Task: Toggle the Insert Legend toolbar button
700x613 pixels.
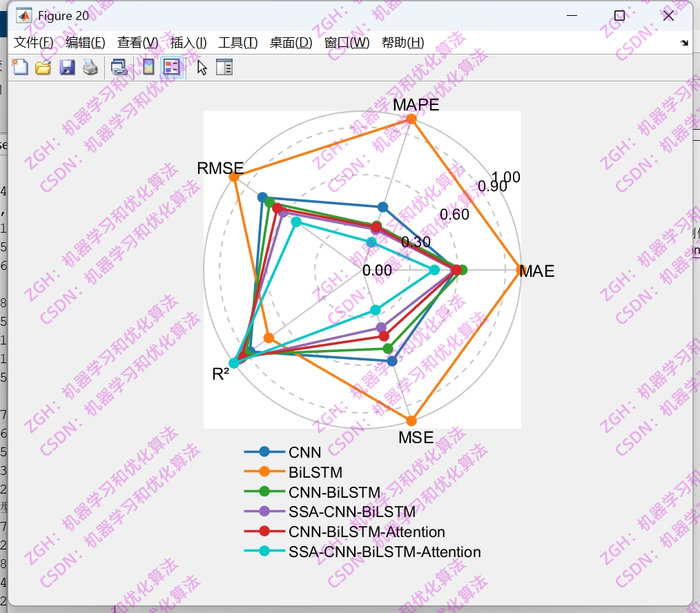Action: pyautogui.click(x=172, y=68)
